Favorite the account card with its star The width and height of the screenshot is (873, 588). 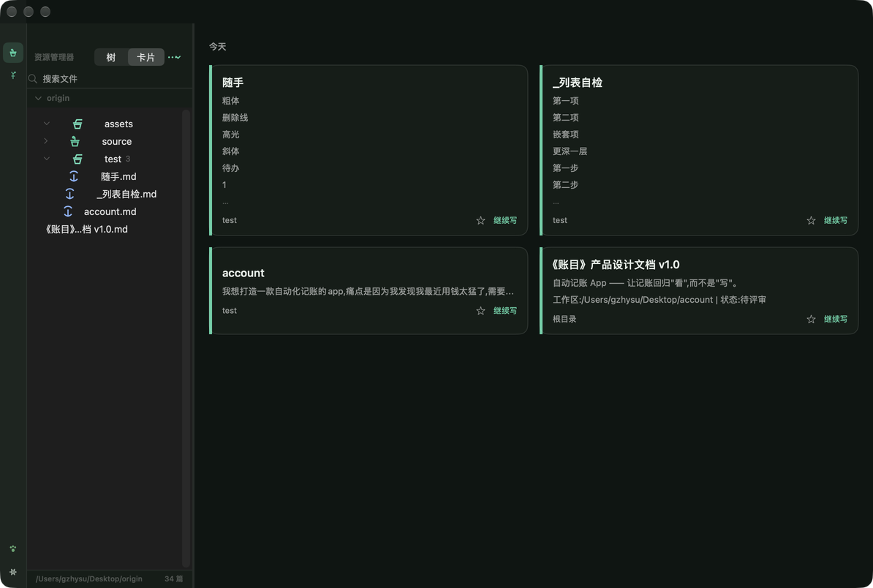click(x=480, y=311)
